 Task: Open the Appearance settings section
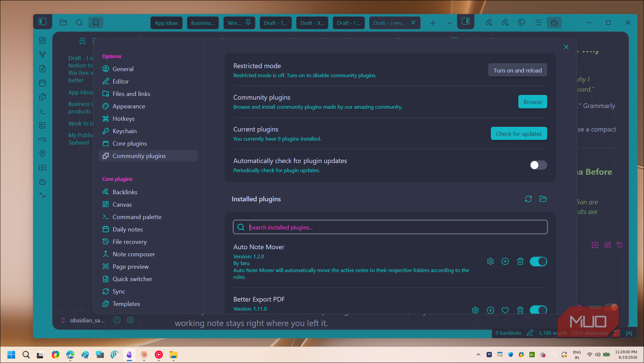[x=148, y=106]
